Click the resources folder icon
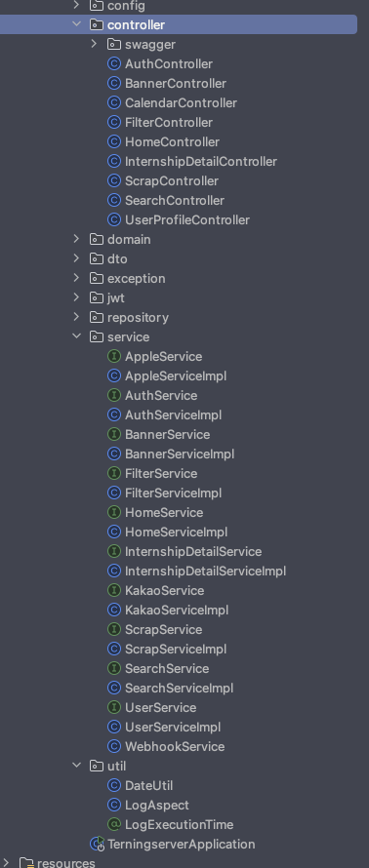The width and height of the screenshot is (369, 868). pos(26,863)
